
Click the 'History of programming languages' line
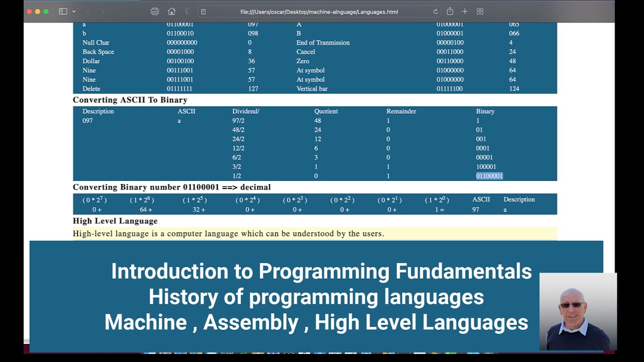[316, 297]
